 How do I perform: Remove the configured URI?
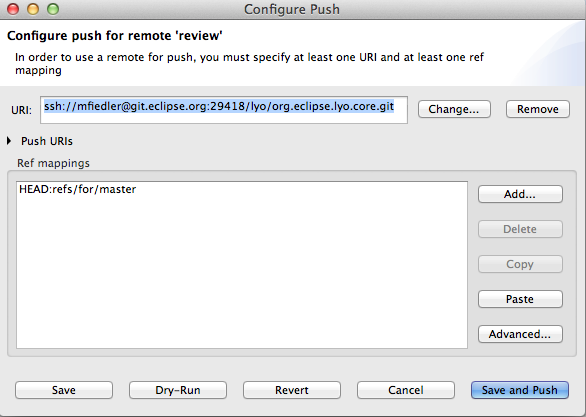[x=538, y=109]
